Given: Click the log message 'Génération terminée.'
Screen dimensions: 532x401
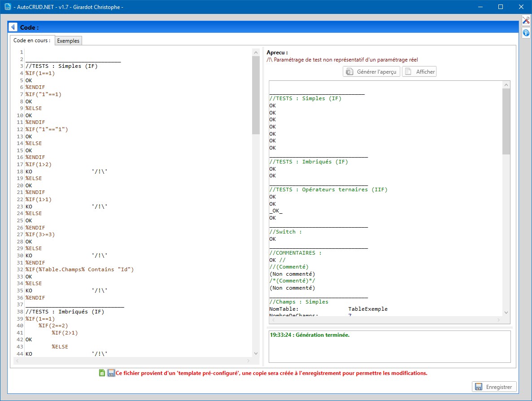Looking at the screenshot, I should (323, 335).
